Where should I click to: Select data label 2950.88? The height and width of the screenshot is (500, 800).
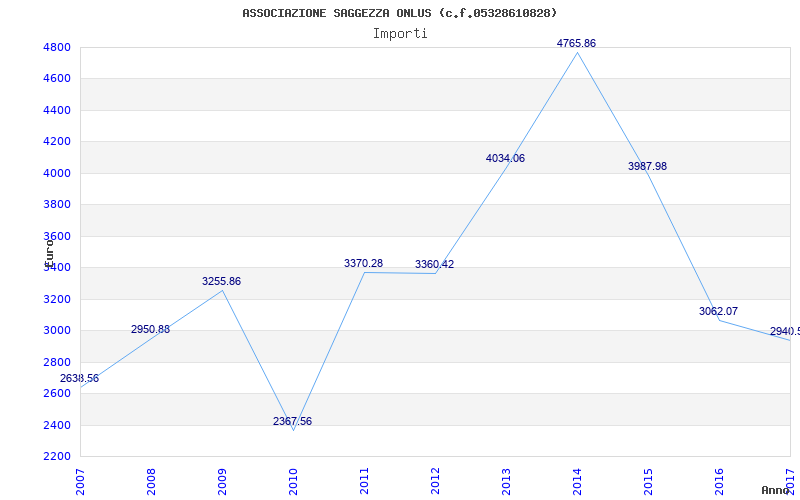coord(151,330)
